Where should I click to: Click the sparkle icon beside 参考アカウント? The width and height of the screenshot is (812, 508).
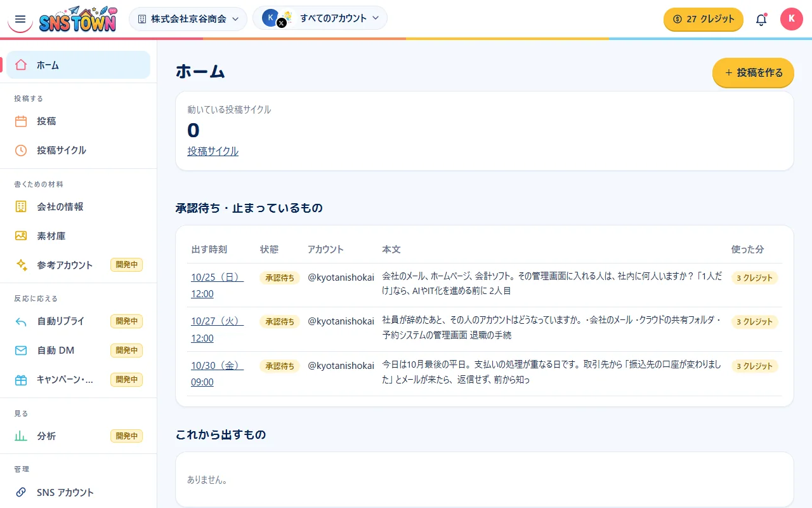(21, 265)
